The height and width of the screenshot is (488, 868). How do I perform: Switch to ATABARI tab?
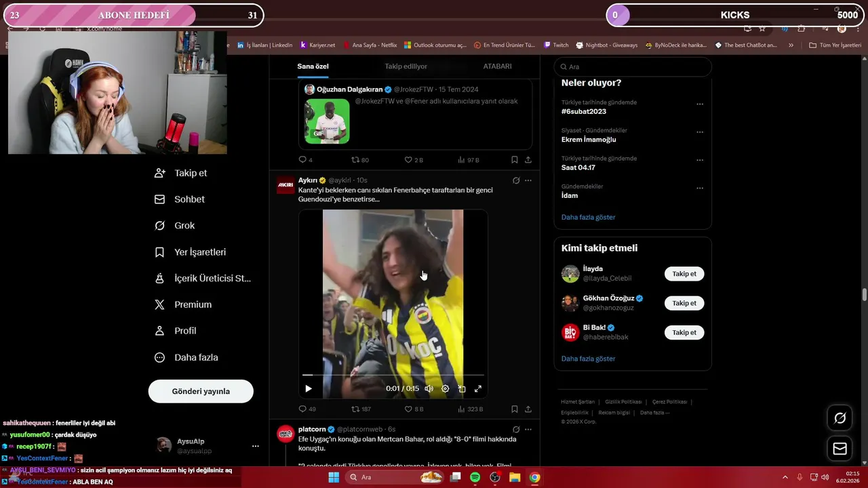(497, 66)
